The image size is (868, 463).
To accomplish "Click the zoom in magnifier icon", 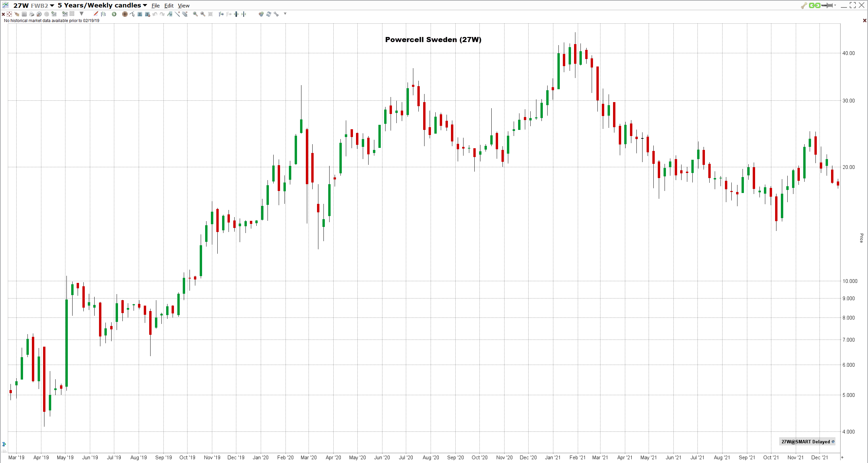I will point(195,14).
